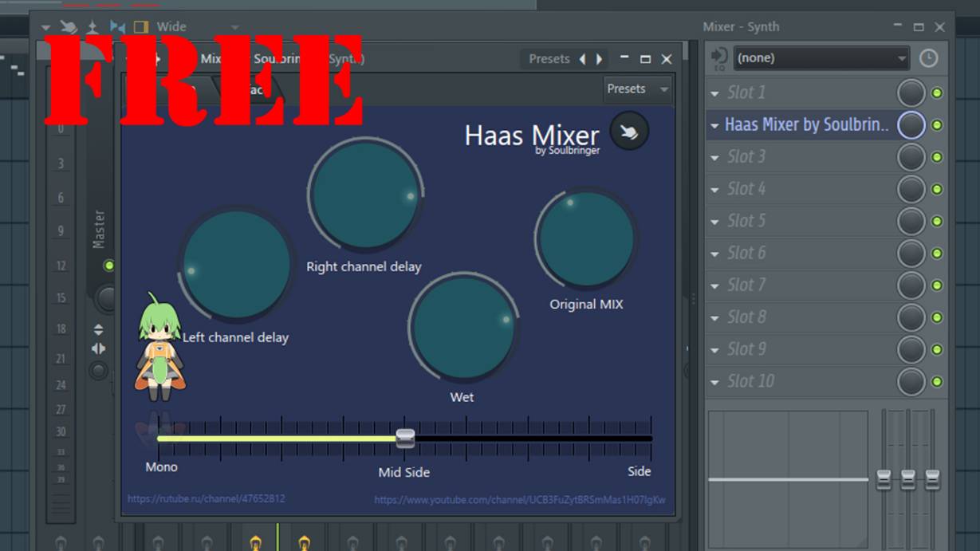Open Slot 3 dropdown arrow
980x551 pixels.
click(714, 157)
